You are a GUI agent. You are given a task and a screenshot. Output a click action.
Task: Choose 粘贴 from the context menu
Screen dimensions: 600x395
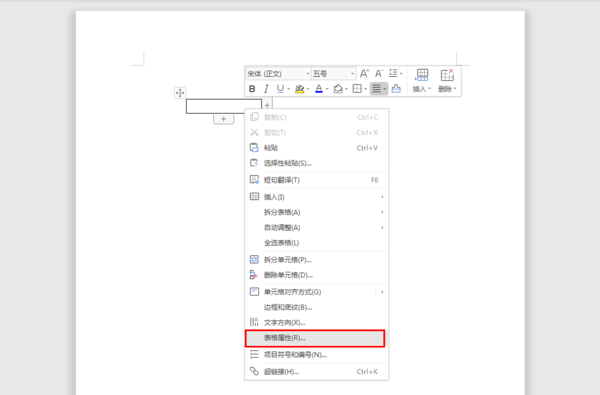[316, 148]
